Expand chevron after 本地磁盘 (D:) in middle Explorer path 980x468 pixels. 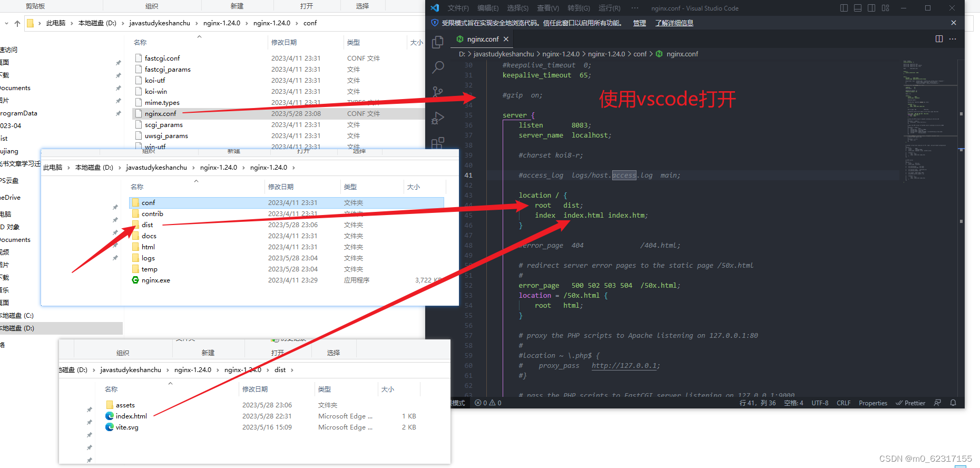[x=120, y=168]
